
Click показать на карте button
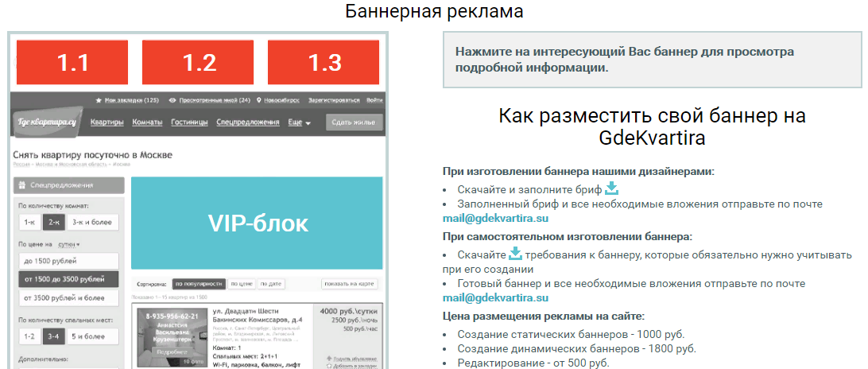[349, 284]
